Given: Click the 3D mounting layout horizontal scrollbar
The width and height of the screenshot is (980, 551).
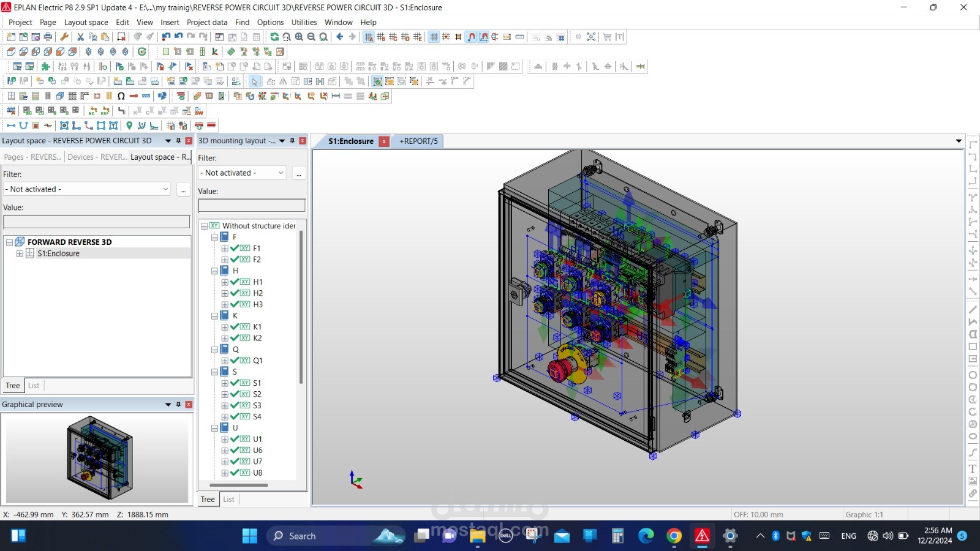Looking at the screenshot, I should tap(239, 485).
